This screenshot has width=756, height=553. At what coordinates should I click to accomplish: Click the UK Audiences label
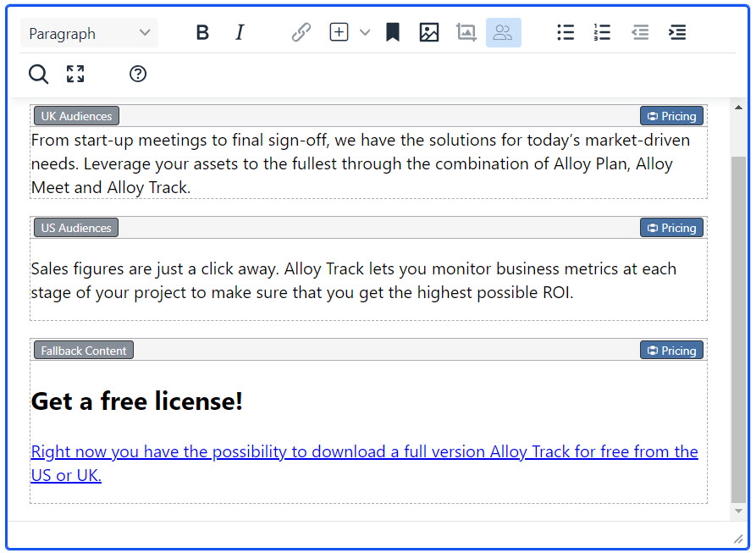pos(76,116)
